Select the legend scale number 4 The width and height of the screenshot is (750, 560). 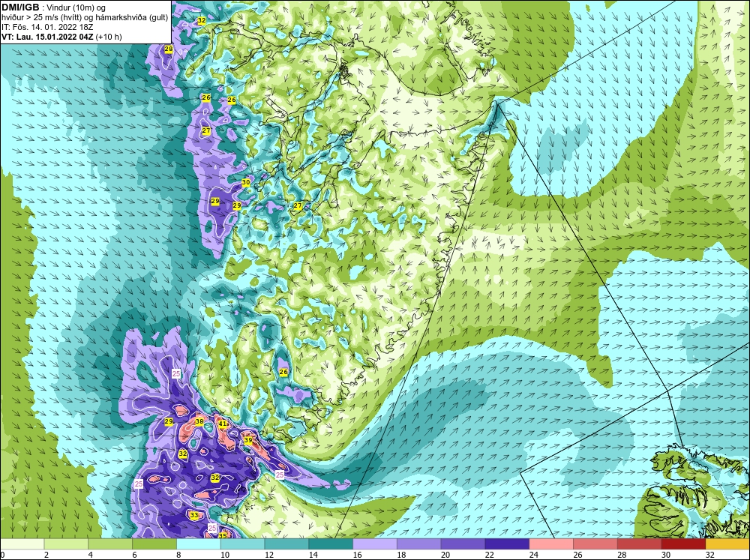click(91, 555)
